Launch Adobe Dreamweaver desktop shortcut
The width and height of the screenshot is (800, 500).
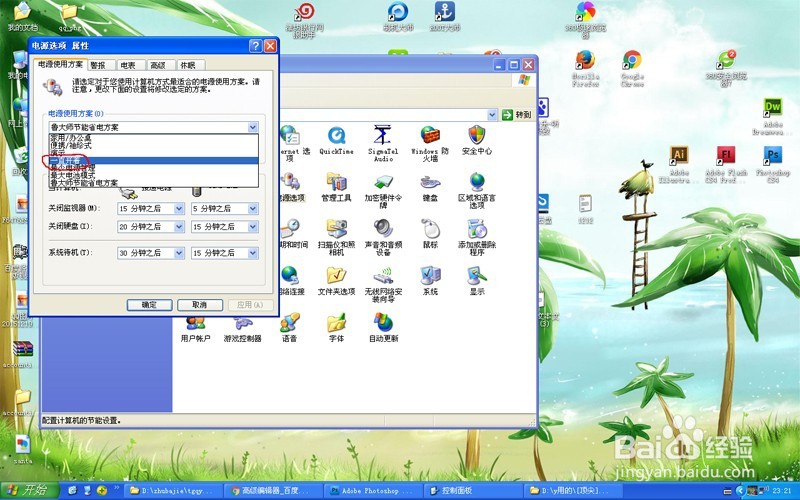tap(772, 117)
